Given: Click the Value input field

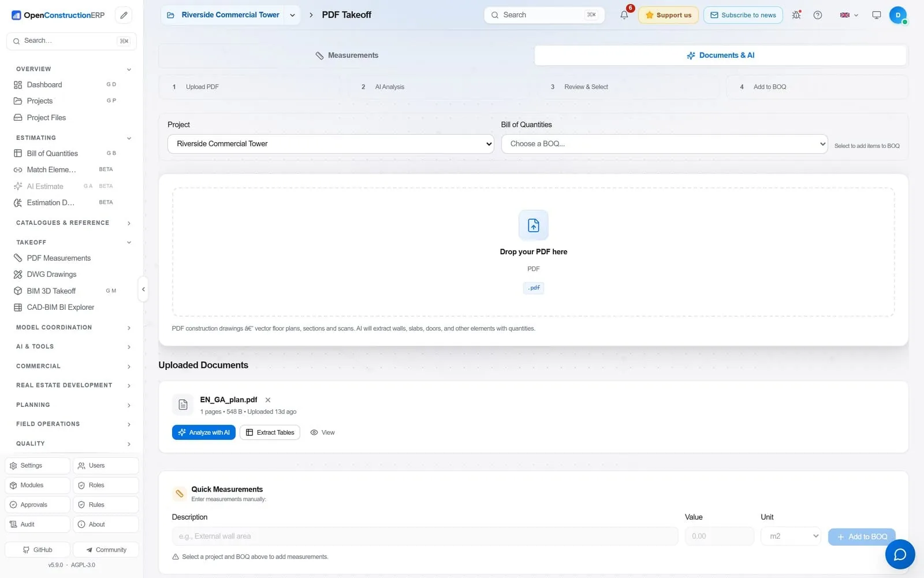Looking at the screenshot, I should pyautogui.click(x=720, y=536).
